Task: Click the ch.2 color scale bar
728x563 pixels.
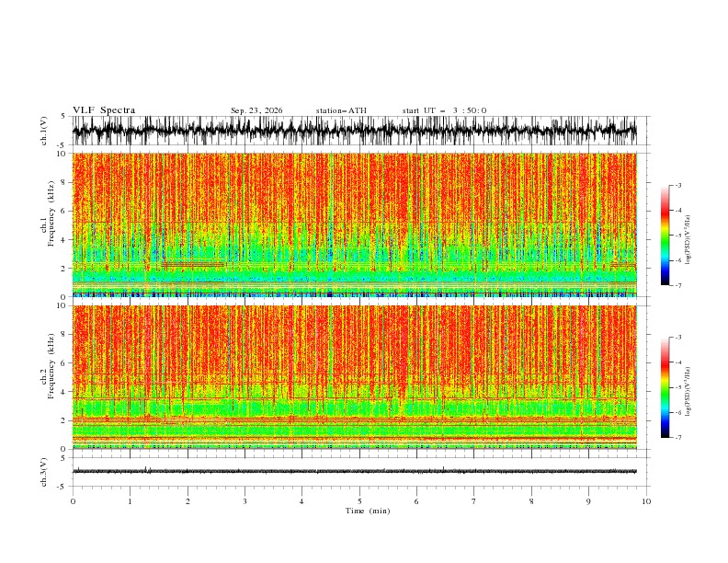Action: click(665, 387)
